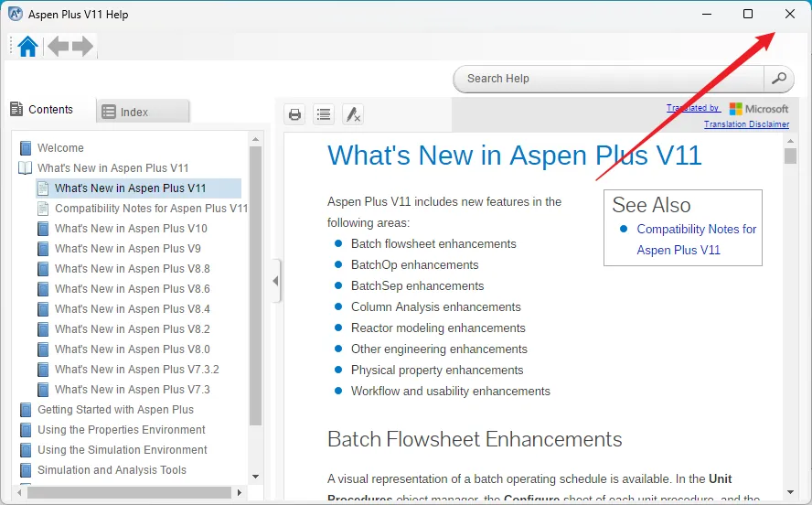Expand What's New in Aspen Plus V8.2

point(133,329)
